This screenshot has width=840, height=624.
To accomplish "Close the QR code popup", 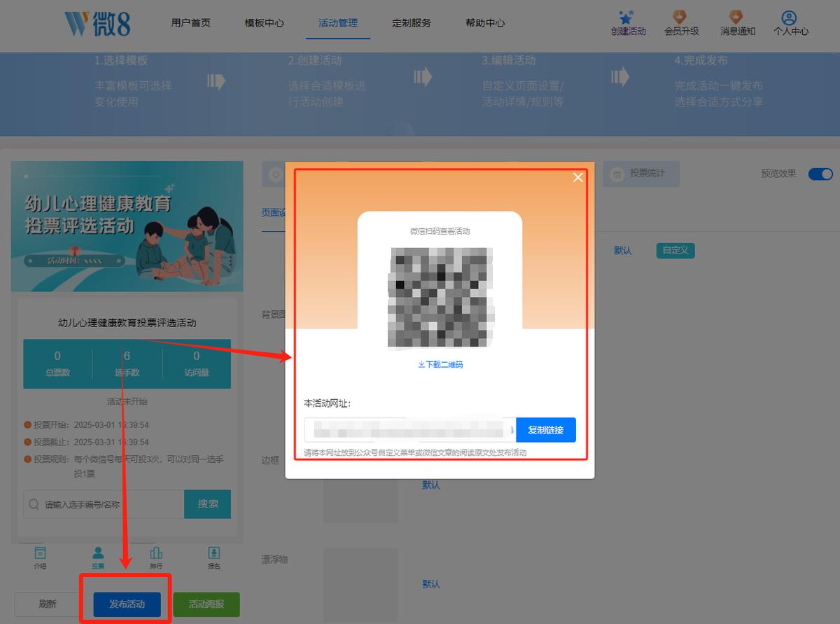I will (x=577, y=177).
